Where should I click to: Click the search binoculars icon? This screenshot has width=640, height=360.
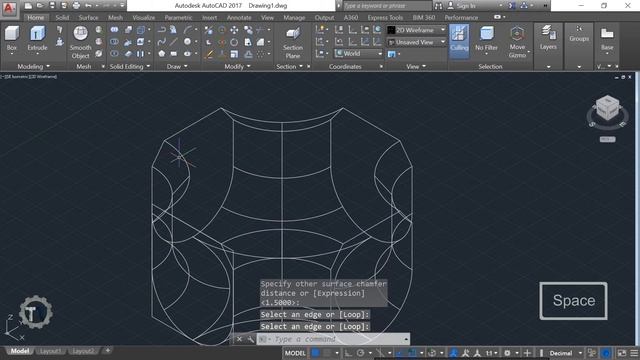pos(438,6)
